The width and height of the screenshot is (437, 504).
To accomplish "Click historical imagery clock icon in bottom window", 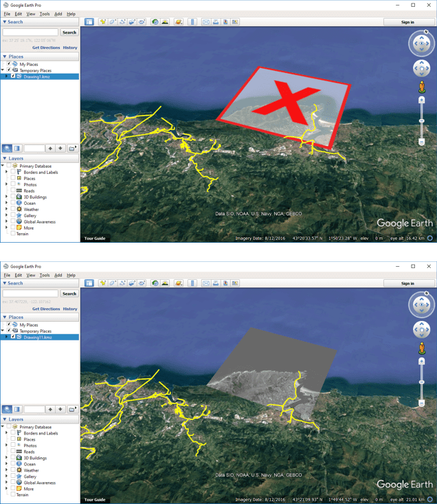I will click(x=155, y=283).
